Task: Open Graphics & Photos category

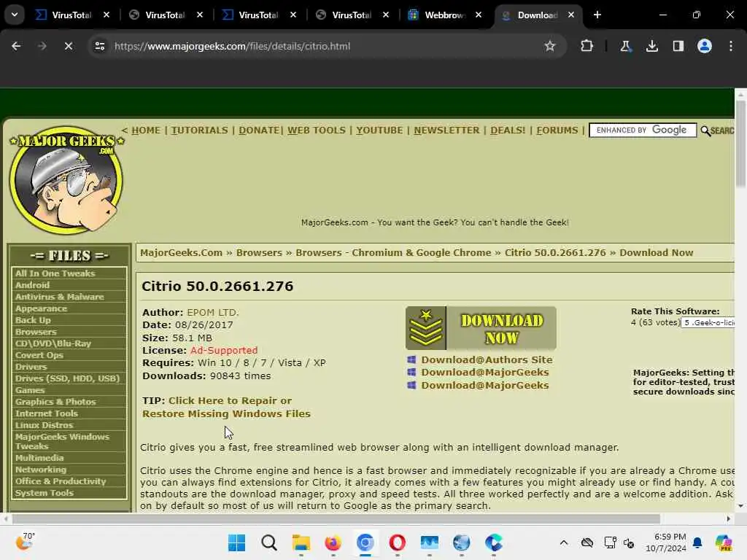Action: pos(55,402)
